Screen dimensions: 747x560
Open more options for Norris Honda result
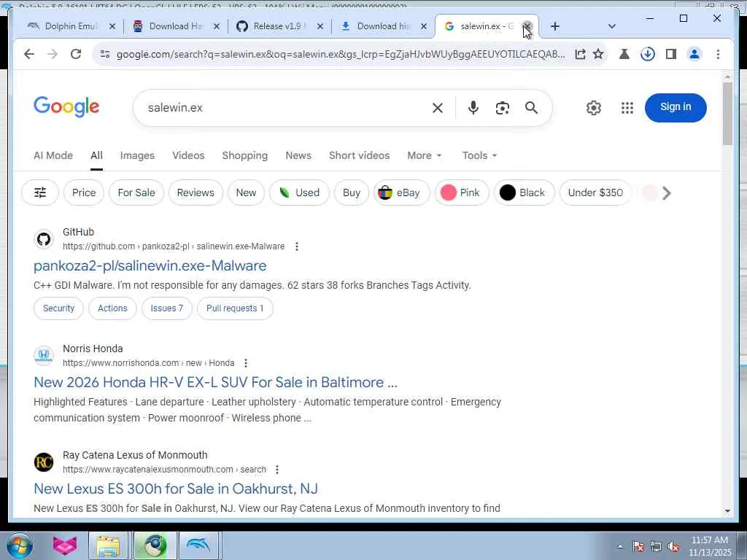(x=246, y=363)
